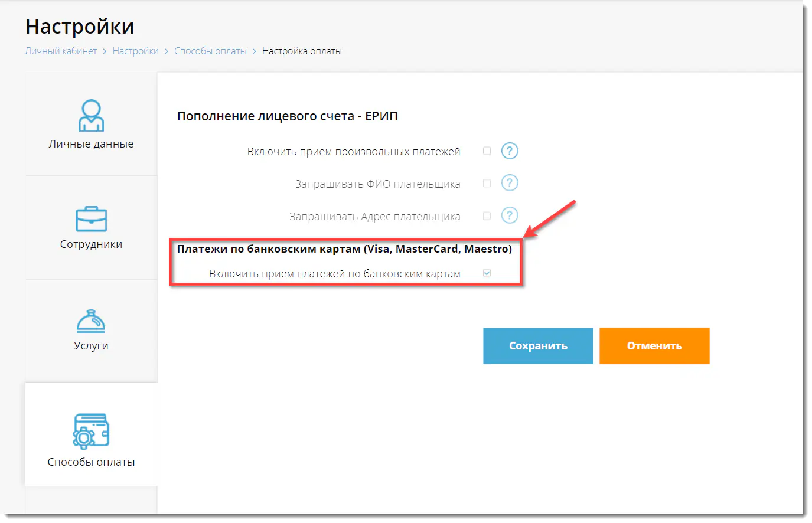Open the Настройки breadcrumb link
Viewport: 812px width, 523px height.
135,51
